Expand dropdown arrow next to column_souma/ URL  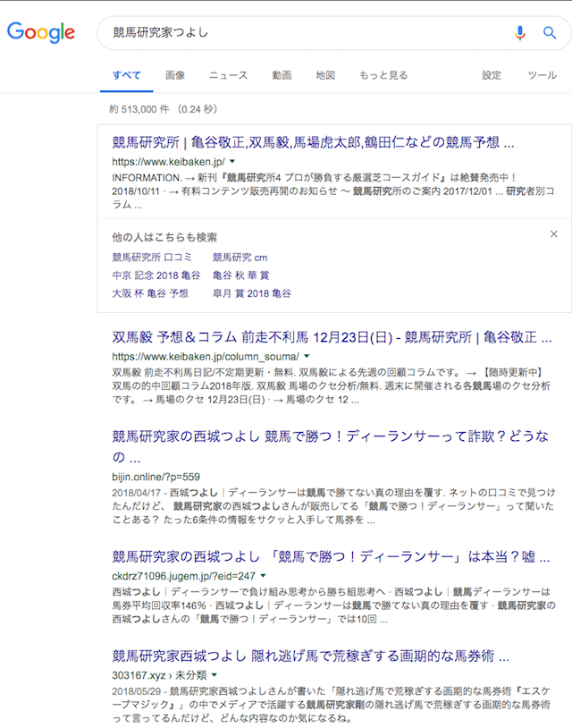click(x=307, y=357)
